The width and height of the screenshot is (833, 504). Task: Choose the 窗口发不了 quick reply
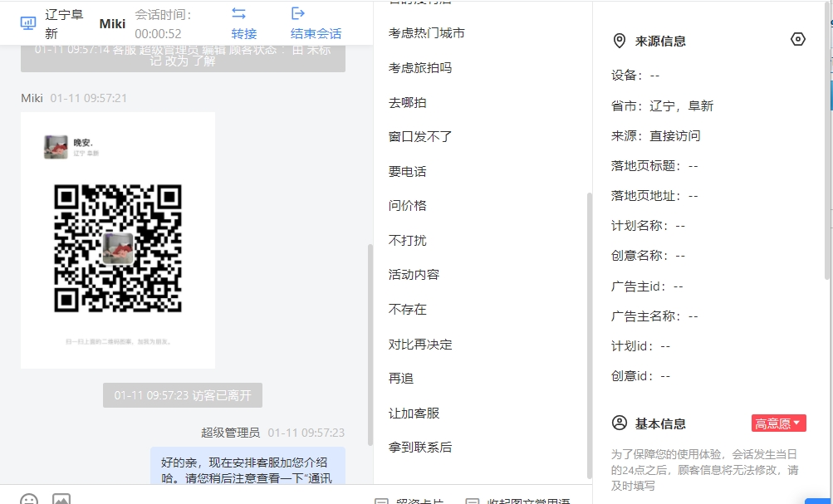click(x=420, y=137)
